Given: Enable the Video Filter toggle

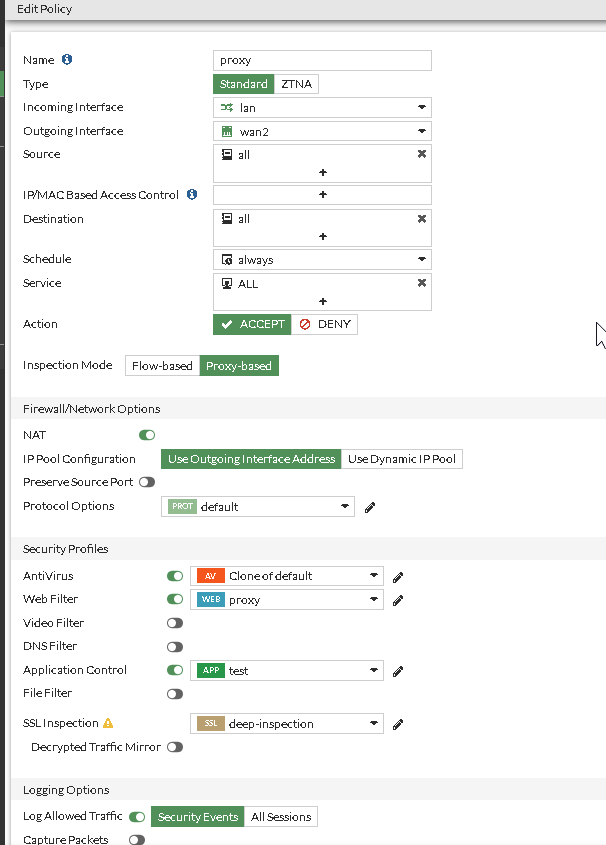Looking at the screenshot, I should (175, 623).
